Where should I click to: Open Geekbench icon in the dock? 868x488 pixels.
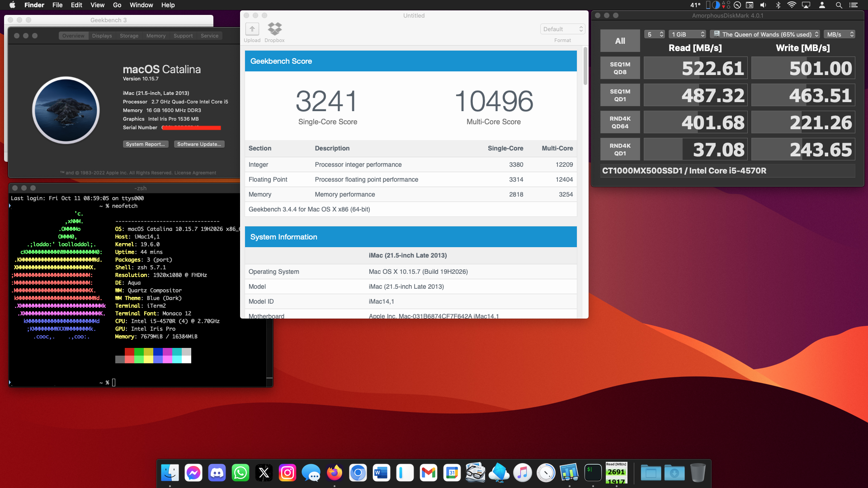(570, 473)
